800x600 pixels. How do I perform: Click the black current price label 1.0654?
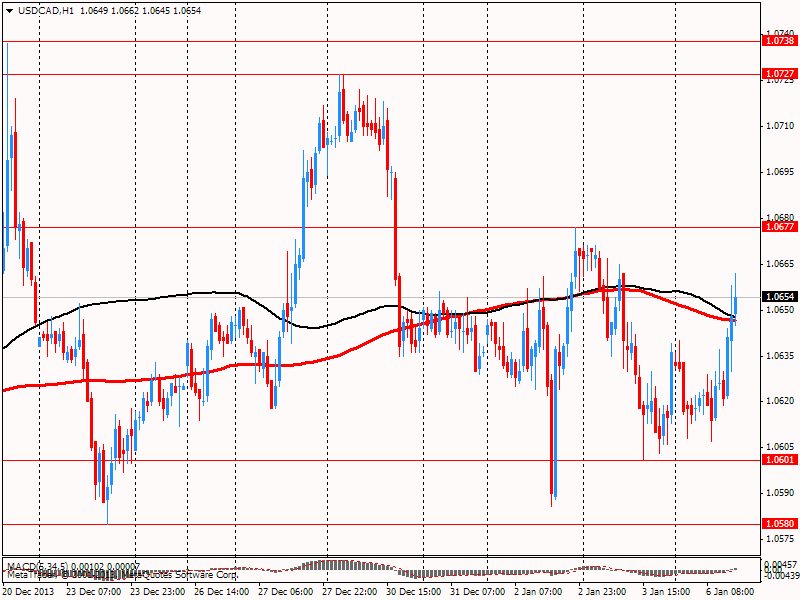[779, 297]
